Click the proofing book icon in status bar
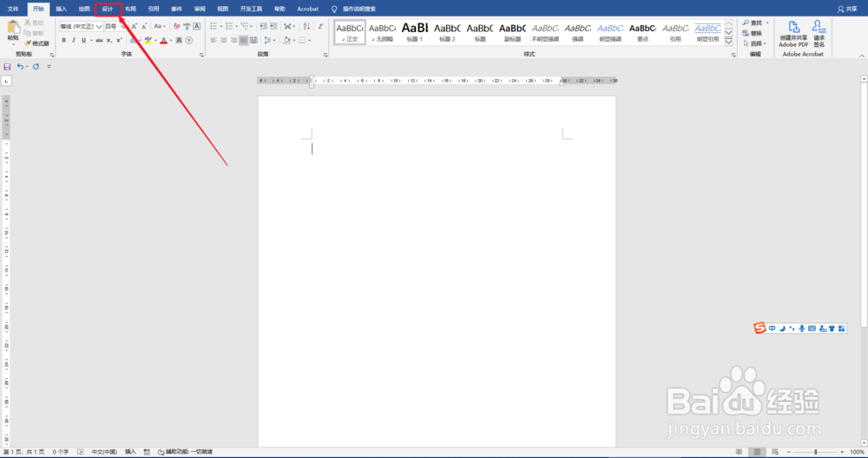Image resolution: width=868 pixels, height=458 pixels. click(x=80, y=452)
